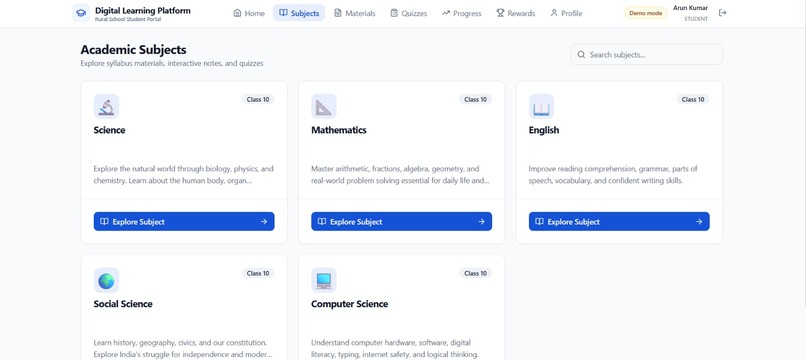The height and width of the screenshot is (360, 806).
Task: Click the arrow on Mathematics Explore Subject button
Action: click(x=481, y=222)
